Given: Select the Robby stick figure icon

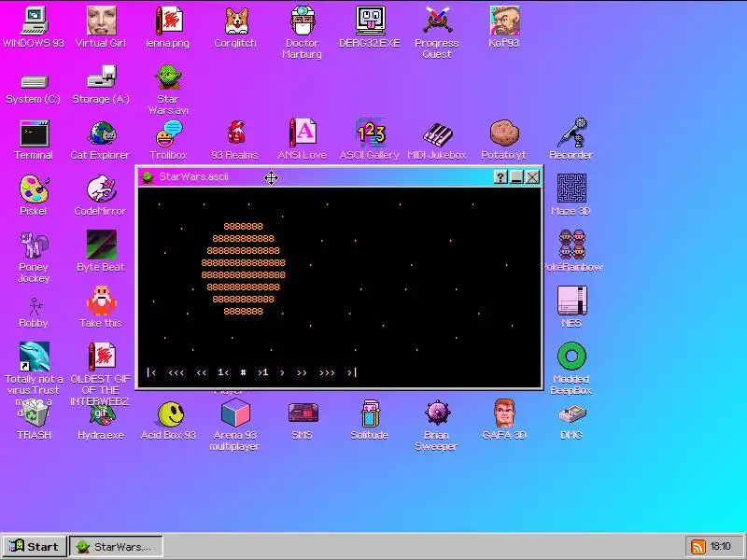Looking at the screenshot, I should tap(34, 313).
